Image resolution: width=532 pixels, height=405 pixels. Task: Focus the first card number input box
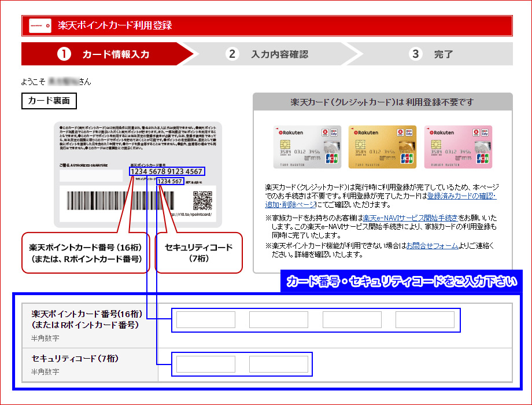[x=206, y=320]
